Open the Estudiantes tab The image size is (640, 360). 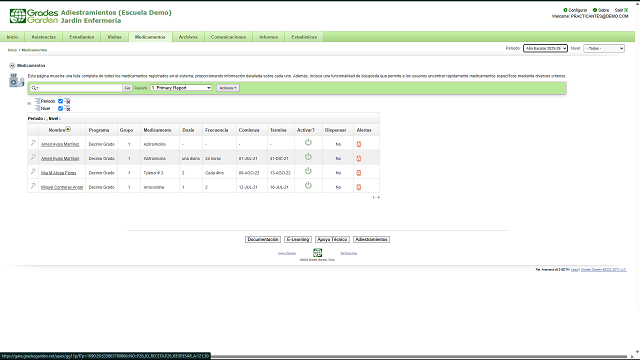[82, 37]
